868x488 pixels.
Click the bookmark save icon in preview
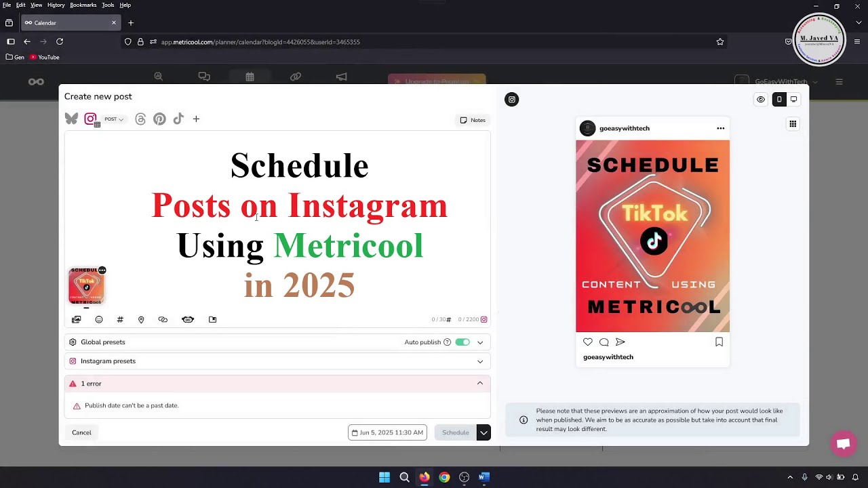pyautogui.click(x=719, y=342)
